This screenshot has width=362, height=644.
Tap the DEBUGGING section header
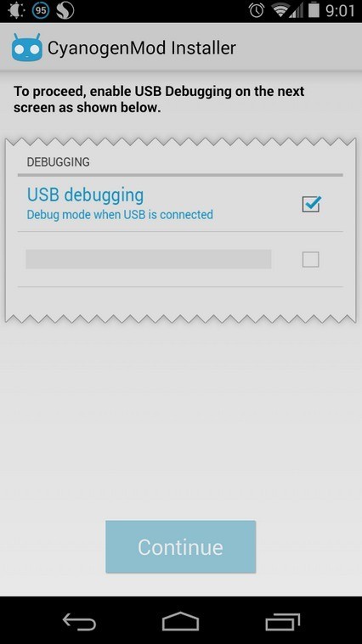click(x=59, y=162)
